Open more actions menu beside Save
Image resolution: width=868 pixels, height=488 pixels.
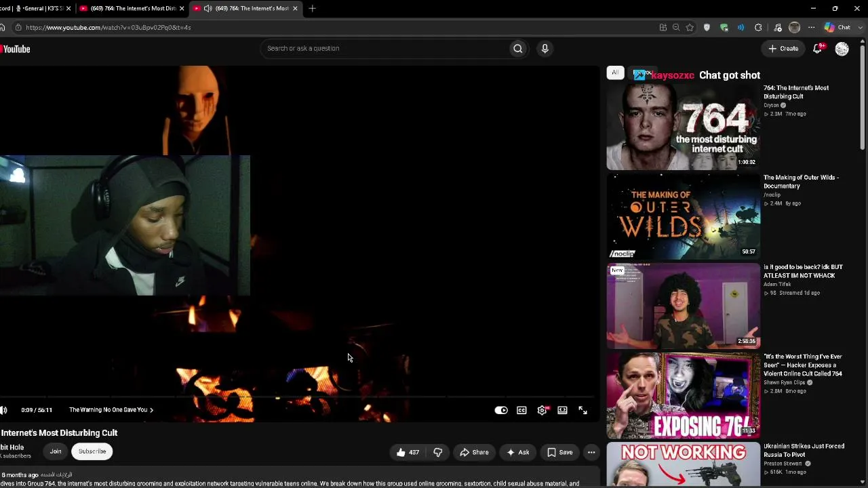(x=591, y=452)
